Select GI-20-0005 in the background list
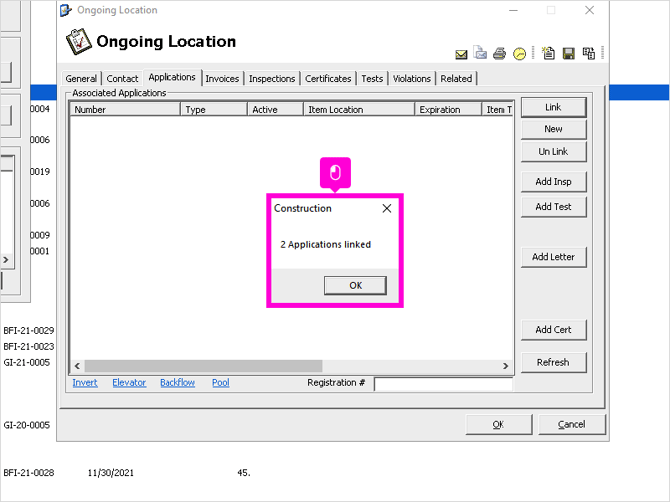The image size is (670, 502). [x=26, y=425]
